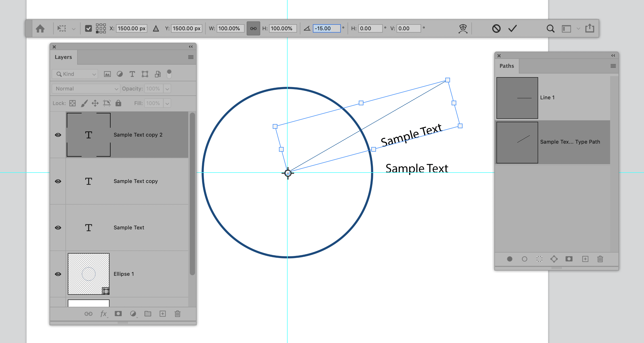Toggle maintain aspect ratio link
This screenshot has height=343, width=644.
(x=253, y=28)
